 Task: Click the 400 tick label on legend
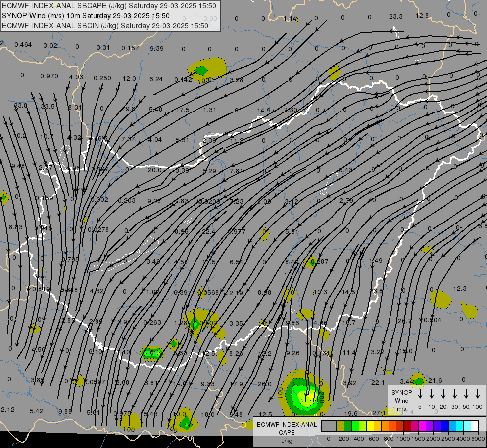359,439
